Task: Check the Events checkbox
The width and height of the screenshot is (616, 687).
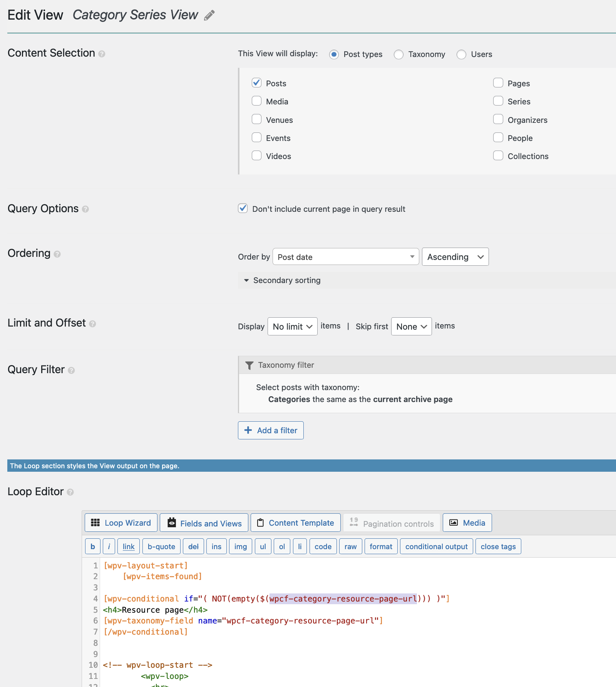Action: 257,137
